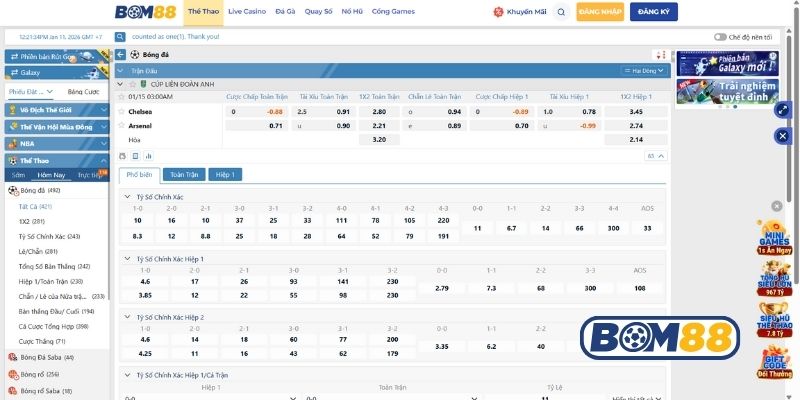Collapse Tỷ Số Chính Xác Hiệp 1 section

coord(128,259)
